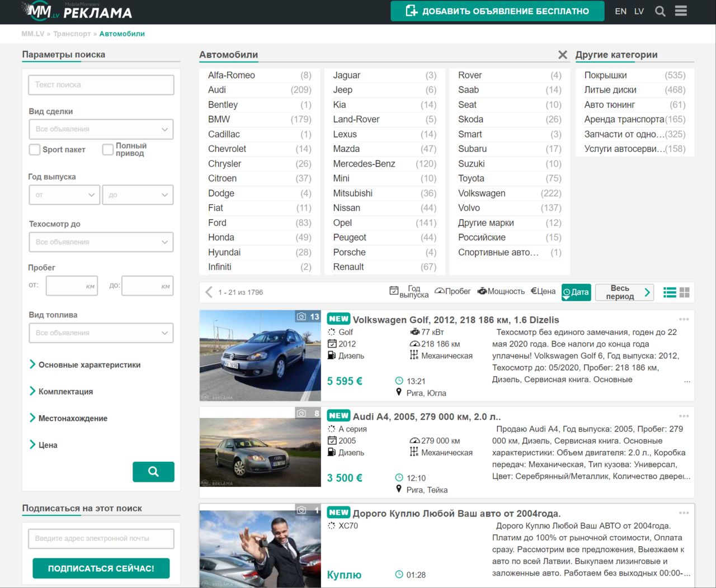Viewport: 716px width, 588px height.
Task: Sort listings by Пробег
Action: 453,291
